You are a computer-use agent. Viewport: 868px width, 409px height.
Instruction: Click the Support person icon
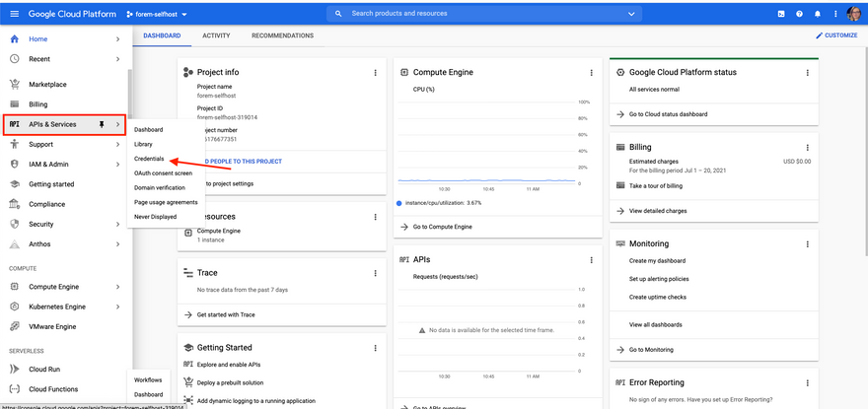[x=15, y=145]
